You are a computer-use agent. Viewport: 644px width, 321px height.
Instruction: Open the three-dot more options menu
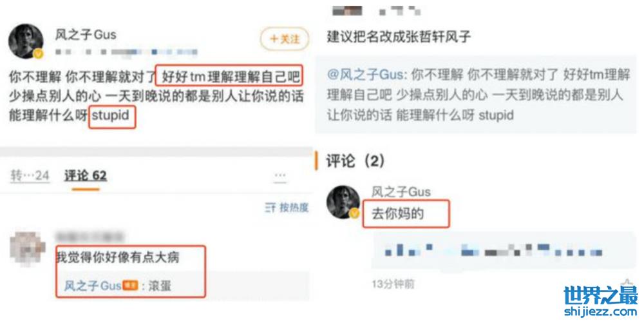point(280,177)
